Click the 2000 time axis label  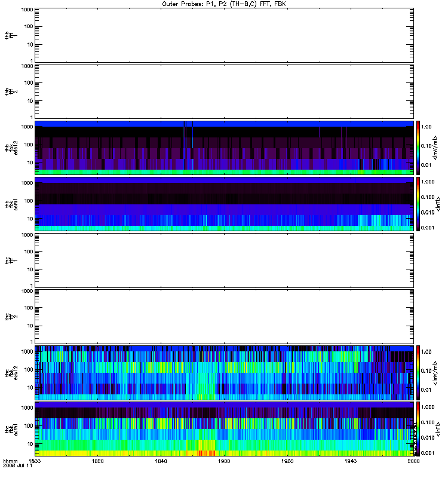tap(413, 461)
